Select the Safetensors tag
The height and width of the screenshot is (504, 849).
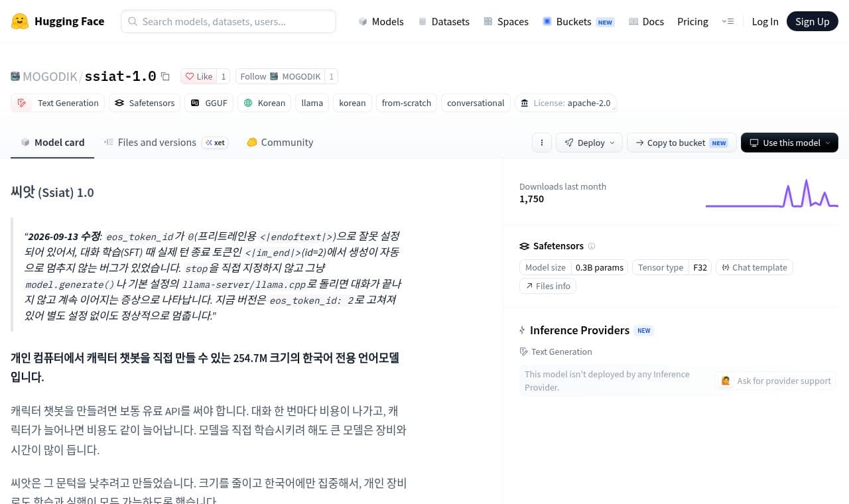click(x=145, y=103)
